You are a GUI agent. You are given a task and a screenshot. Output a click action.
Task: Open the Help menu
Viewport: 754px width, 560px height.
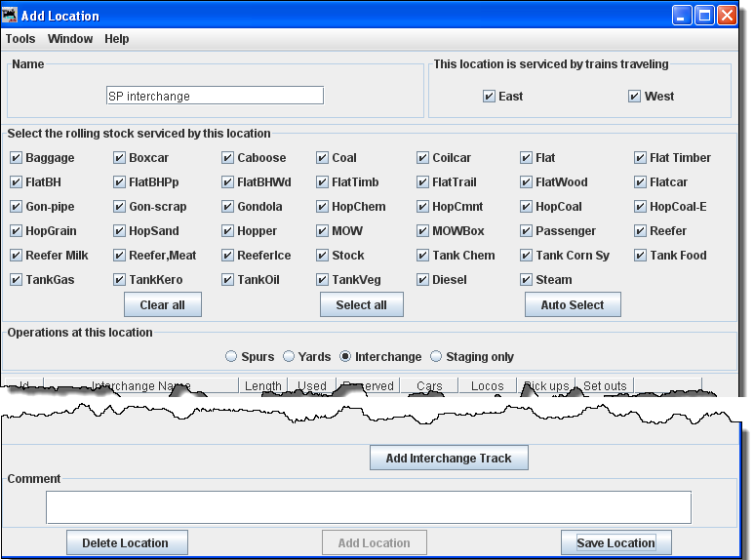117,39
